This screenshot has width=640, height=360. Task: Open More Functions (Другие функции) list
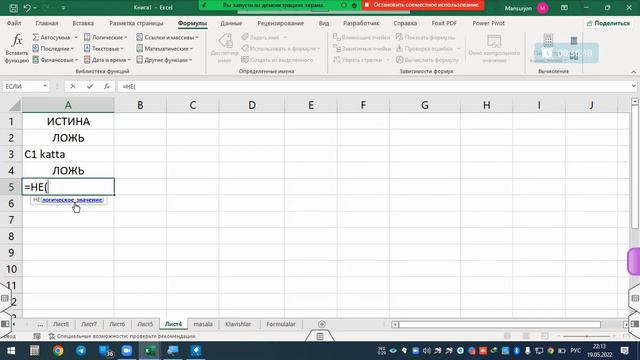pos(164,60)
